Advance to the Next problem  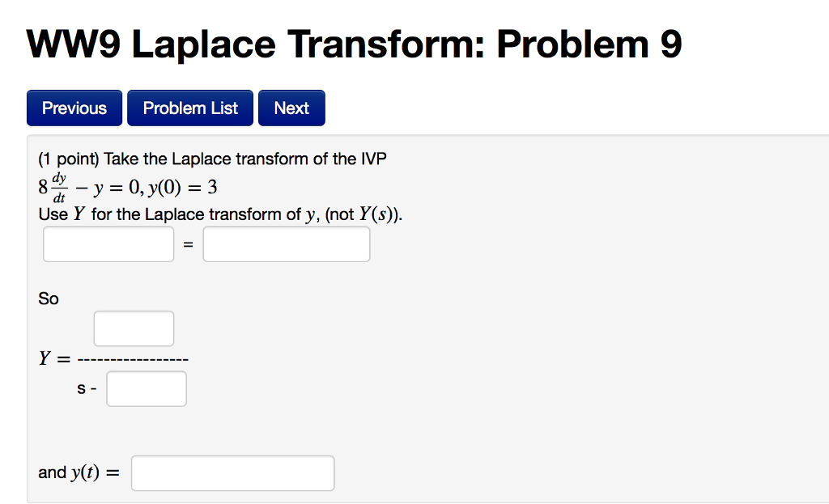tap(291, 108)
